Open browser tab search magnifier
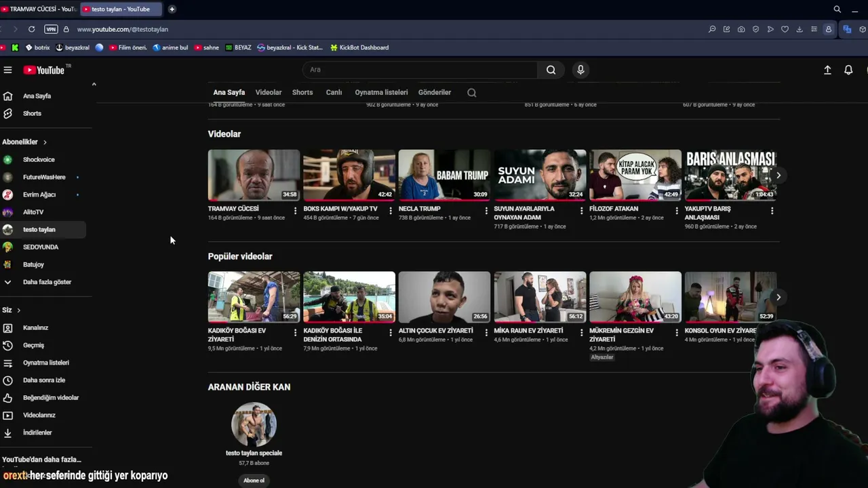Viewport: 868px width, 488px height. 837,9
